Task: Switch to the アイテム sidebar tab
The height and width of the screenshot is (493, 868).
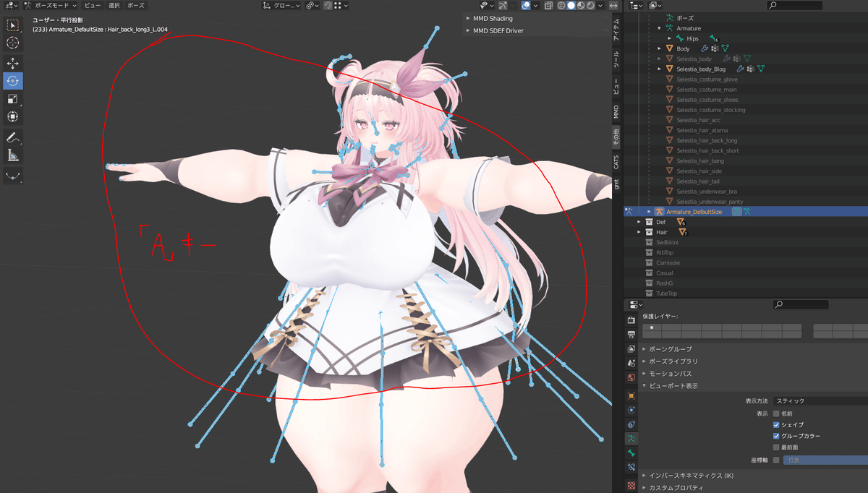Action: tap(616, 29)
